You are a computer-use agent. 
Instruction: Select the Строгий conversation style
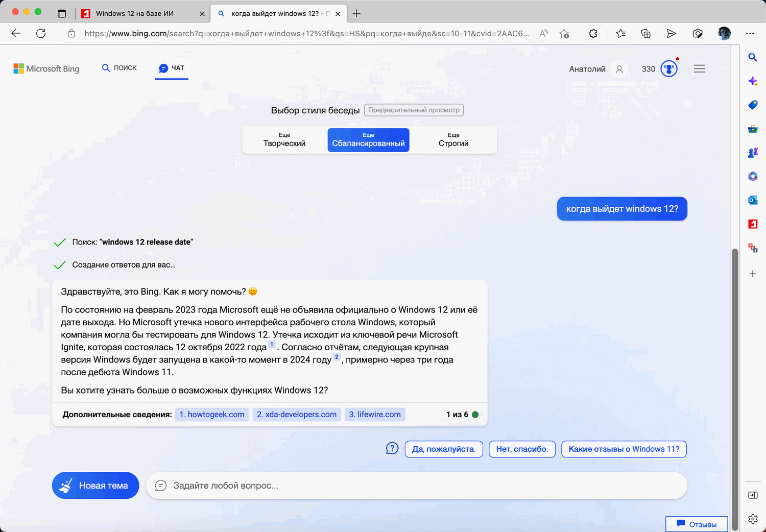click(453, 140)
